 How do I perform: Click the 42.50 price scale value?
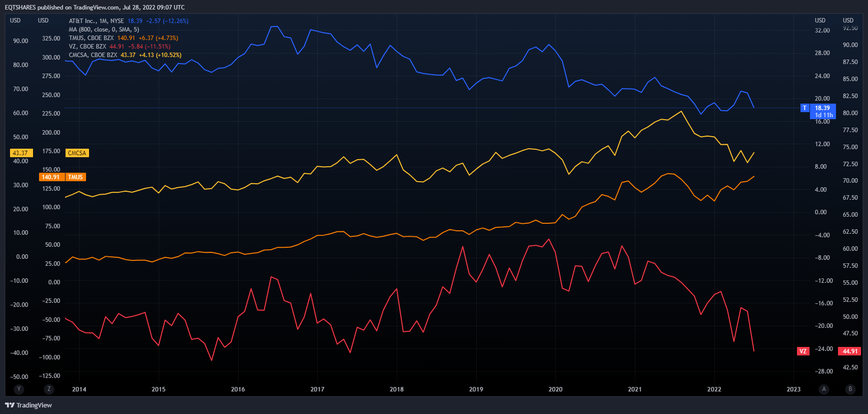(x=850, y=367)
